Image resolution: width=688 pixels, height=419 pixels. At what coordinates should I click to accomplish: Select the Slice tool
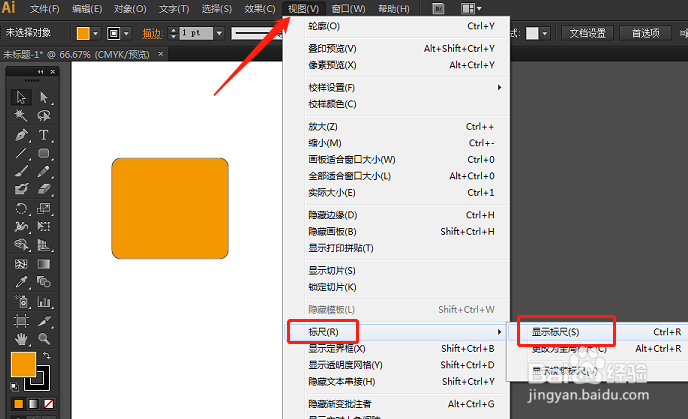[43, 321]
